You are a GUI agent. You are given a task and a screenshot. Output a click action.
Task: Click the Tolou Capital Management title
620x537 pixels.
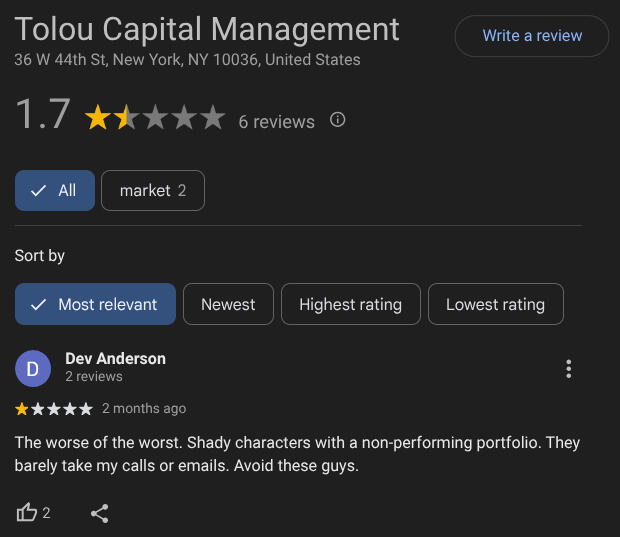[207, 29]
